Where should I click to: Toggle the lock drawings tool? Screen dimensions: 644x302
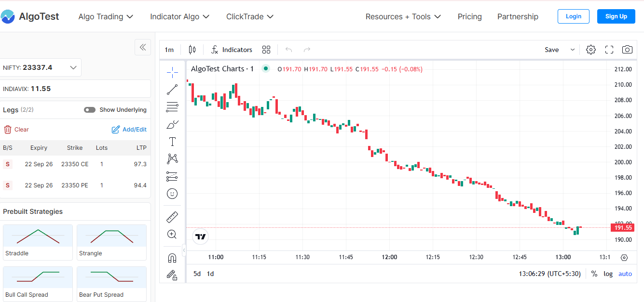172,275
